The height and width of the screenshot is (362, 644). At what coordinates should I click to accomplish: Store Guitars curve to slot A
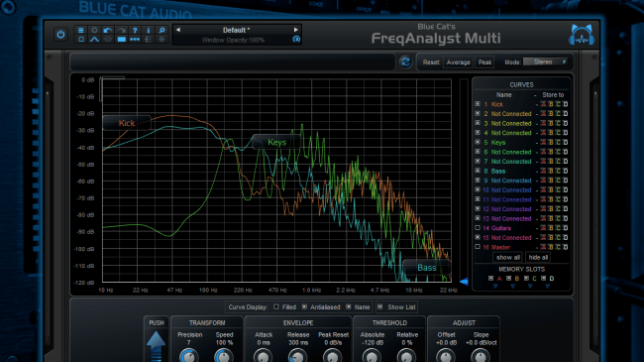(543, 228)
